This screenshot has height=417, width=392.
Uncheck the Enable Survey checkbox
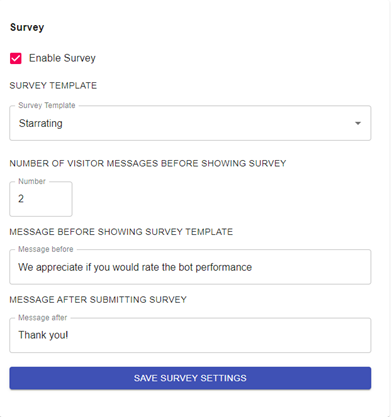coord(16,58)
